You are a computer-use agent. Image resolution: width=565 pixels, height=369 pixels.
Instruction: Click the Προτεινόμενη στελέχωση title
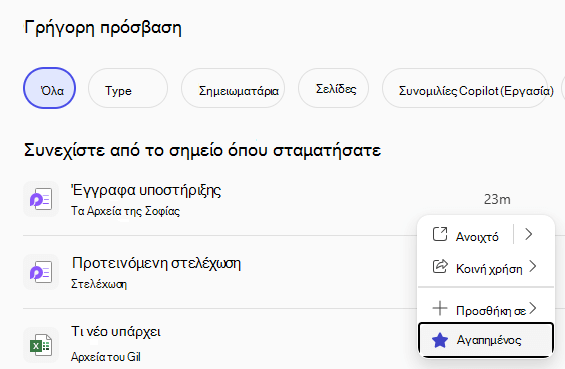[156, 263]
